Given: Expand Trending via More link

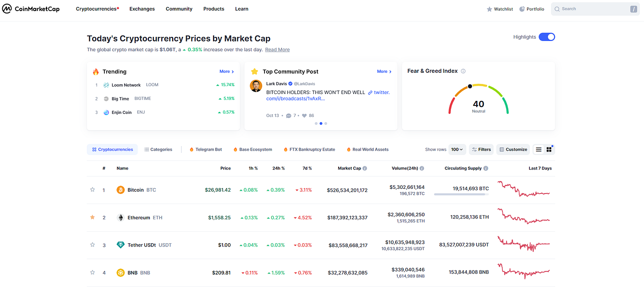Looking at the screenshot, I should pyautogui.click(x=227, y=71).
